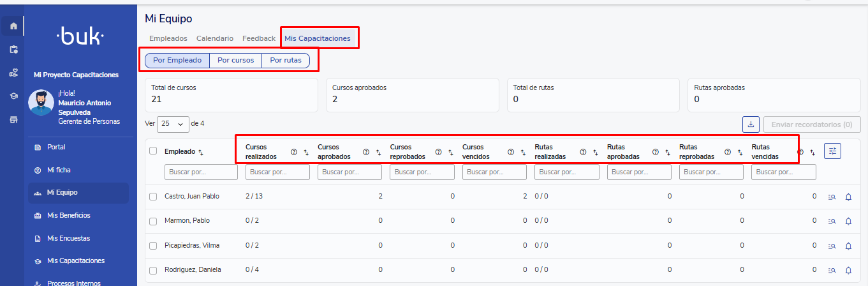Image resolution: width=868 pixels, height=286 pixels.
Task: View details icon for Marmon, Pablo
Action: 832,222
